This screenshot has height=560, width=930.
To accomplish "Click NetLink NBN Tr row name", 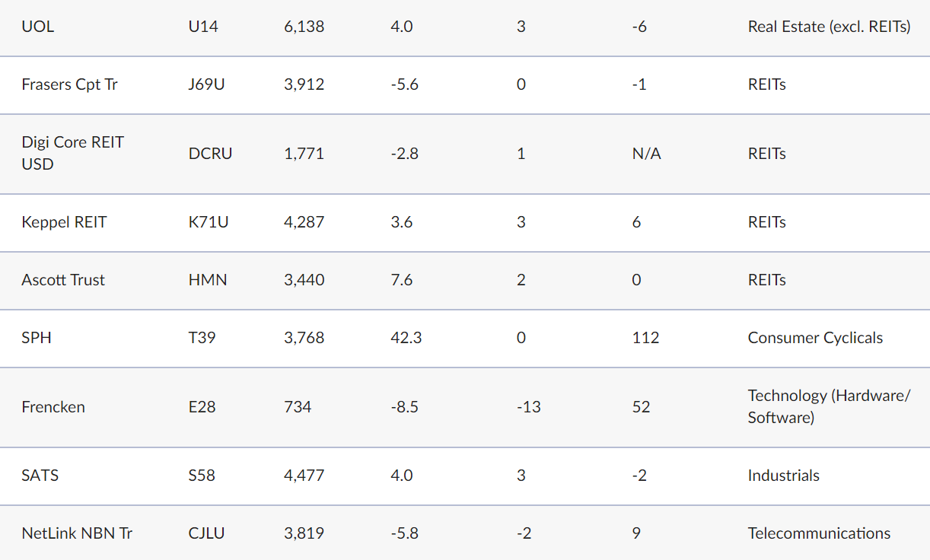I will pyautogui.click(x=77, y=533).
